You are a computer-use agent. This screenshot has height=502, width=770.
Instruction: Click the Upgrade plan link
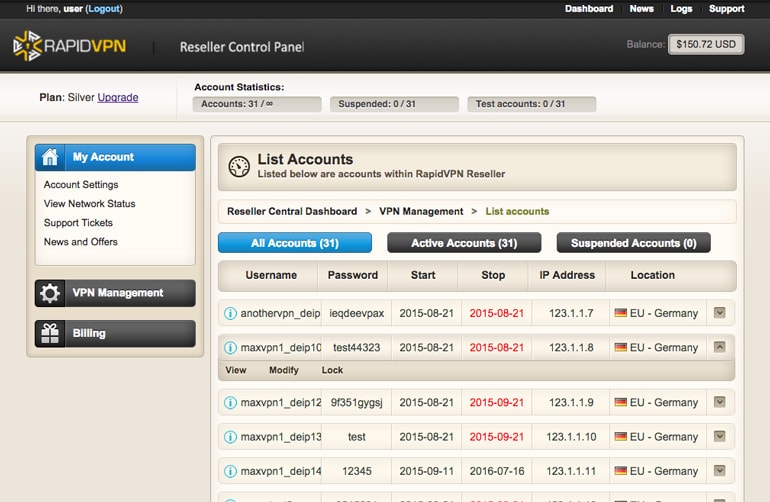(x=118, y=97)
